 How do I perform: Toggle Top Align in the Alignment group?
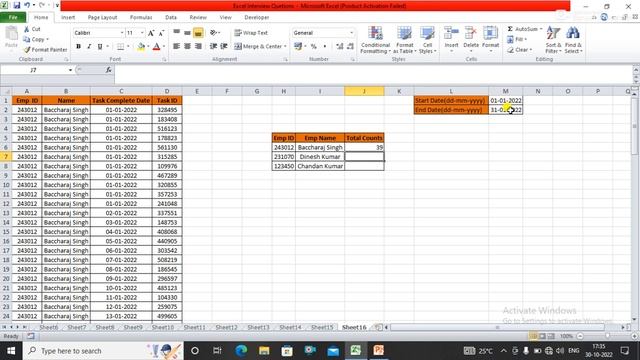click(177, 33)
